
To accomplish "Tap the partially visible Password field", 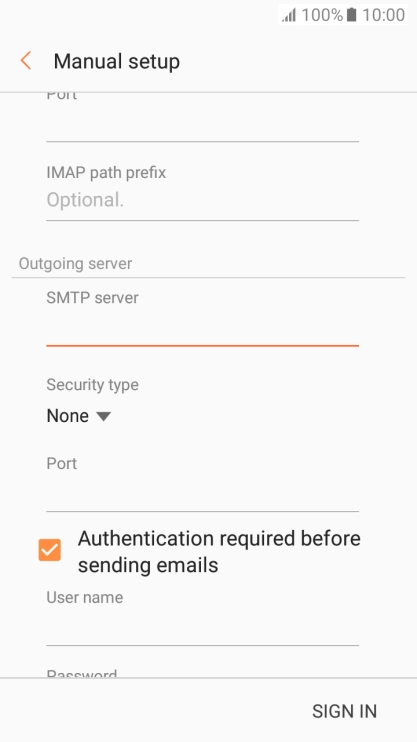I will point(203,673).
